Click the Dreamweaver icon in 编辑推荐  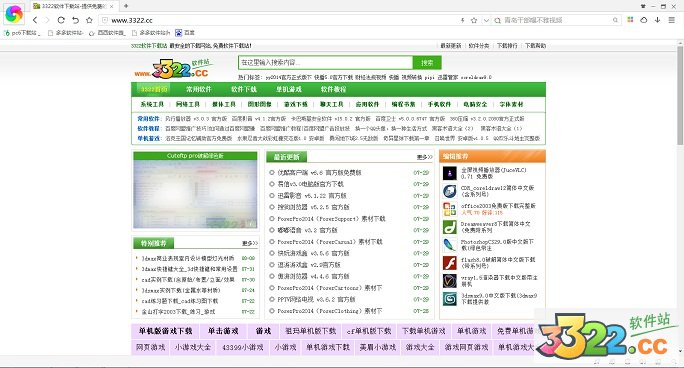[450, 227]
